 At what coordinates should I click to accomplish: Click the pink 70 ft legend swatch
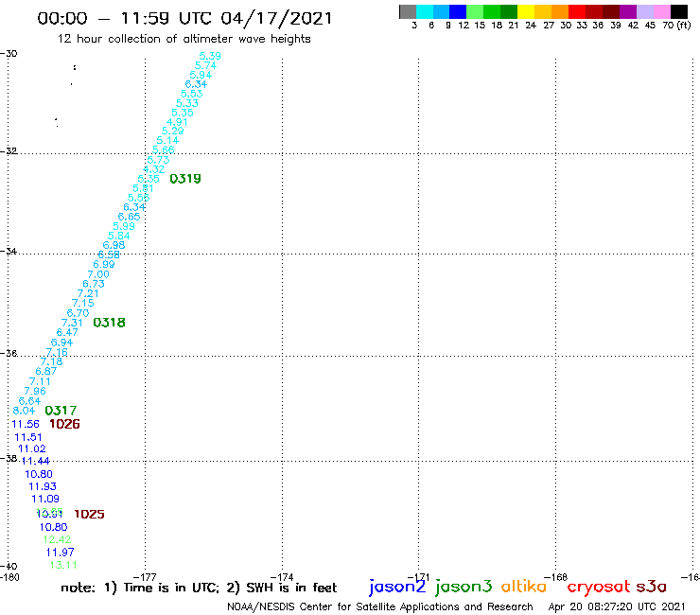pyautogui.click(x=661, y=11)
